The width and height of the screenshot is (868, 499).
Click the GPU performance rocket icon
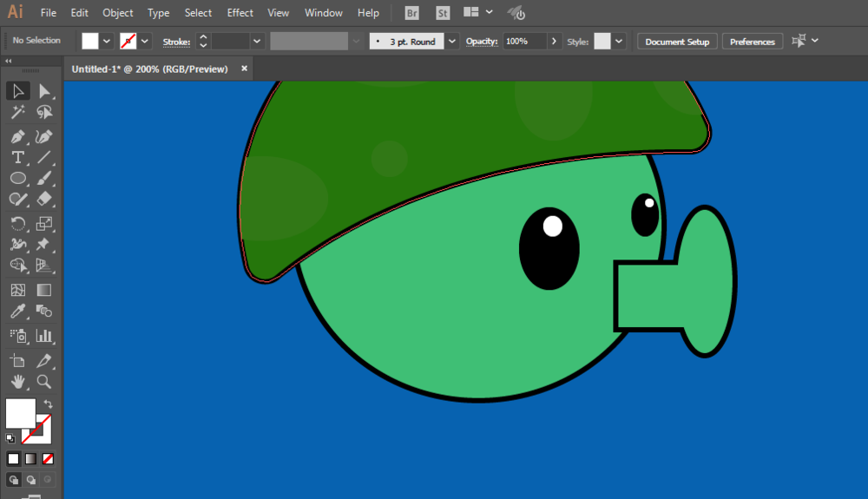(516, 13)
